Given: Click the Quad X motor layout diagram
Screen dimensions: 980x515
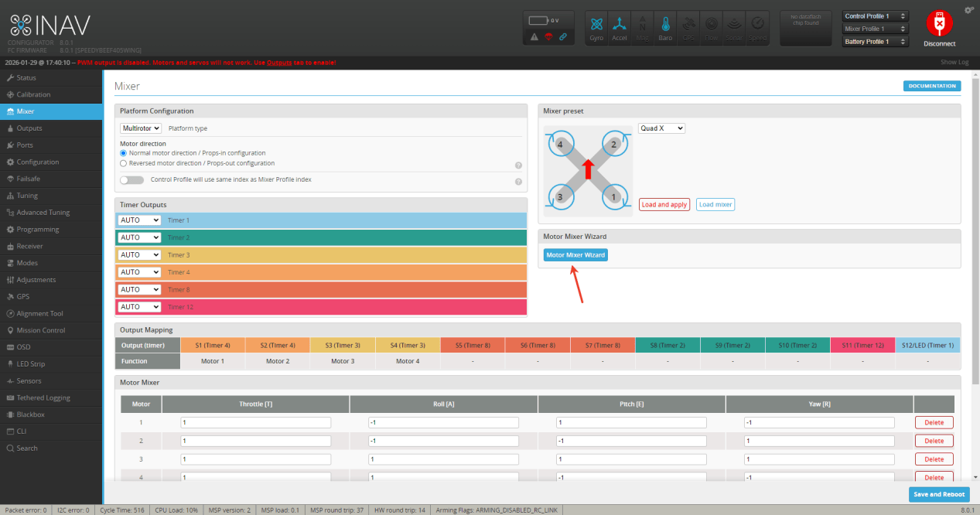Looking at the screenshot, I should tap(588, 169).
